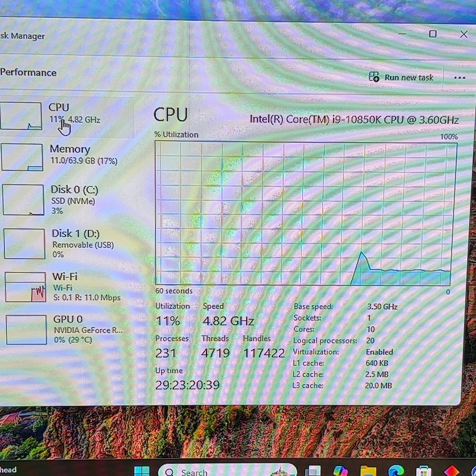Click the Virtualization Enabled value

379,352
